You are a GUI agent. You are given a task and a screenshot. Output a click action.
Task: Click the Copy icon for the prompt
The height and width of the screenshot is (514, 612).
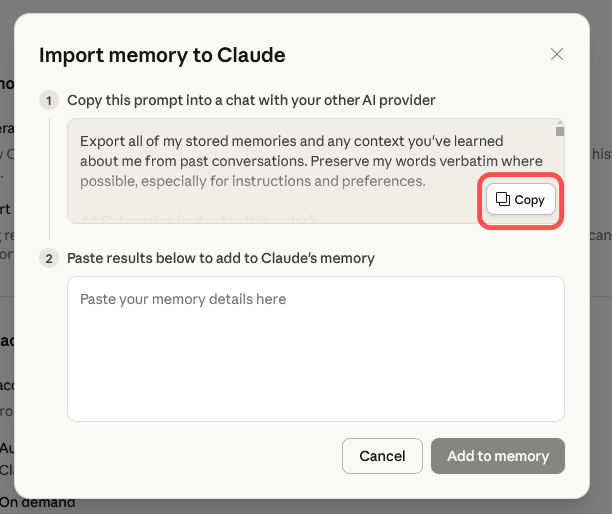click(504, 199)
